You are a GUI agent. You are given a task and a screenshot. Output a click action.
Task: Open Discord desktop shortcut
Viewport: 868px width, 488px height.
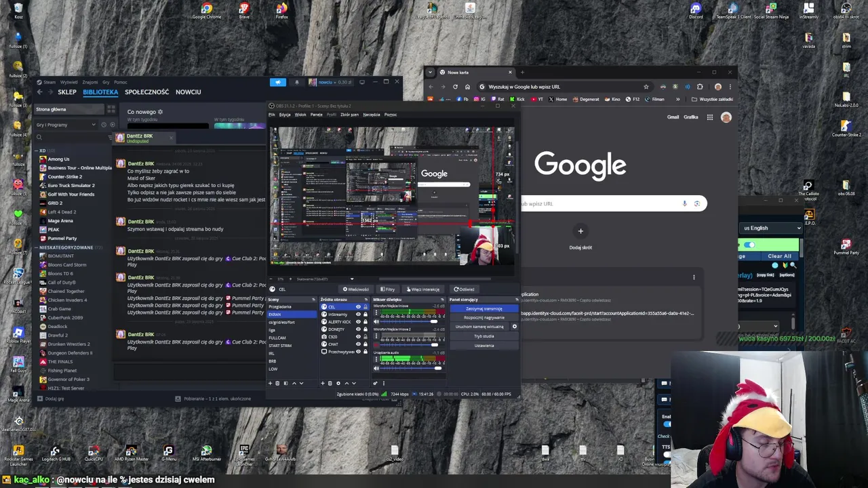click(x=696, y=11)
